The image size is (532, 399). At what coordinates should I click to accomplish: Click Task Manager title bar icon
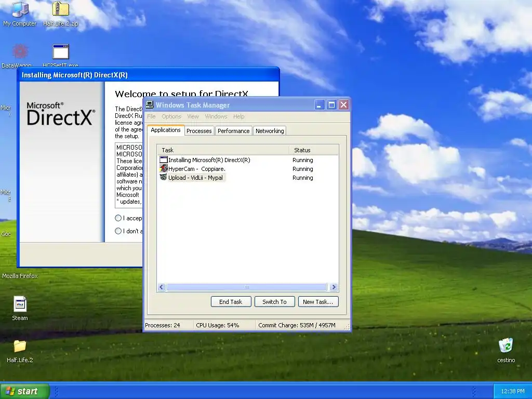150,105
